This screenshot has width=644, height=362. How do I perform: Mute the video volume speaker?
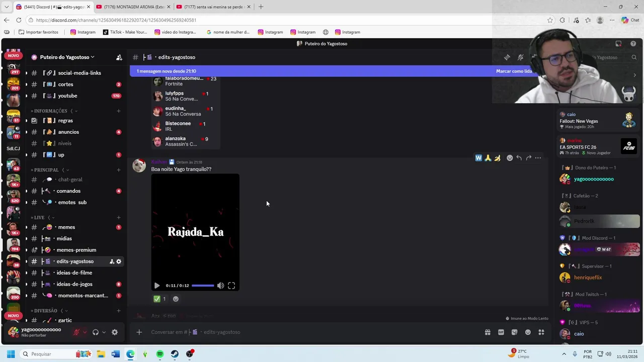pos(220,286)
